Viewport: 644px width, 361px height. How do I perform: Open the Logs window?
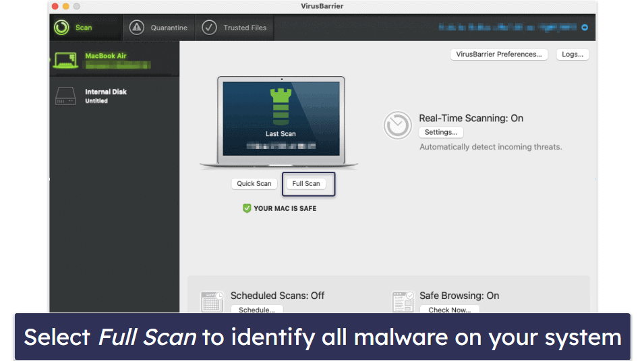point(573,54)
